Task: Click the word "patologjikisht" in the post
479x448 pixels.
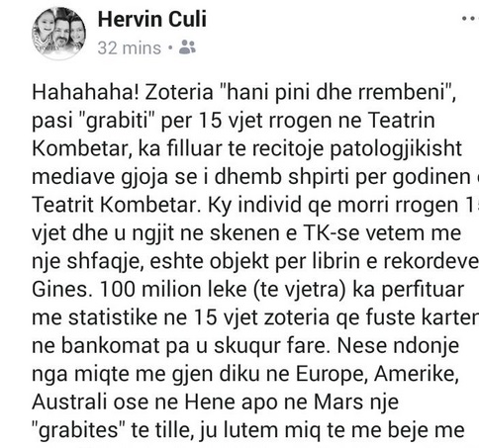Action: 396,149
